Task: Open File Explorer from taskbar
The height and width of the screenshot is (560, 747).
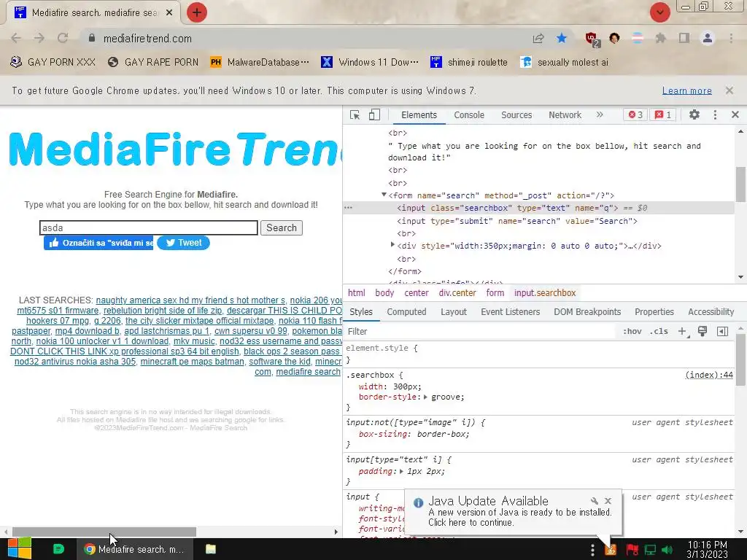Action: click(x=211, y=549)
